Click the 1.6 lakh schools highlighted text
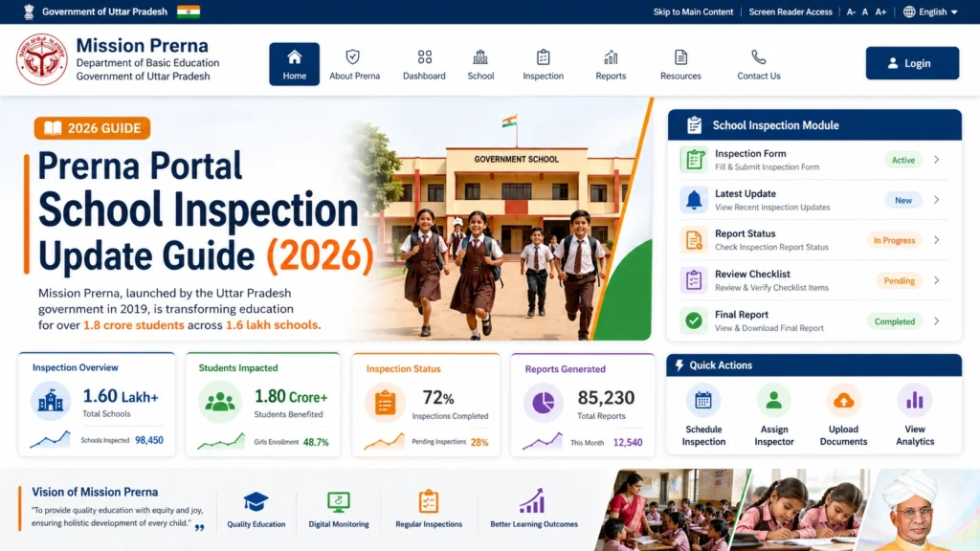The image size is (980, 551). point(272,325)
